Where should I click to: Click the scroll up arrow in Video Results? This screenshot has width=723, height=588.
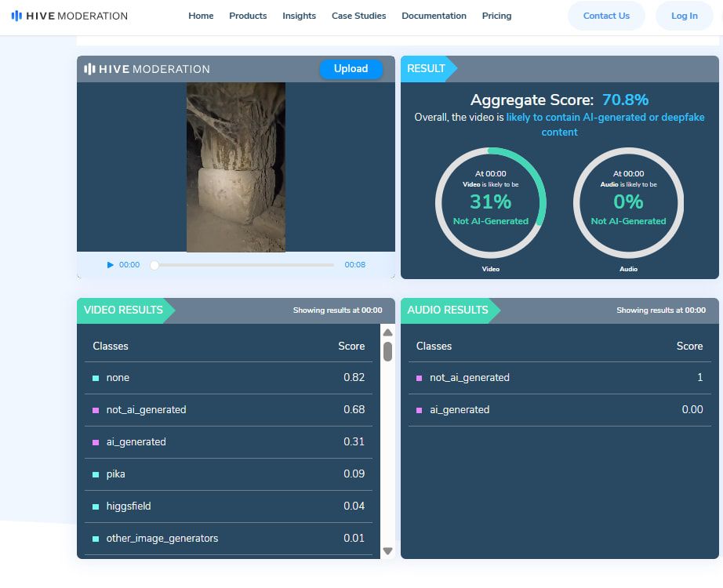387,332
